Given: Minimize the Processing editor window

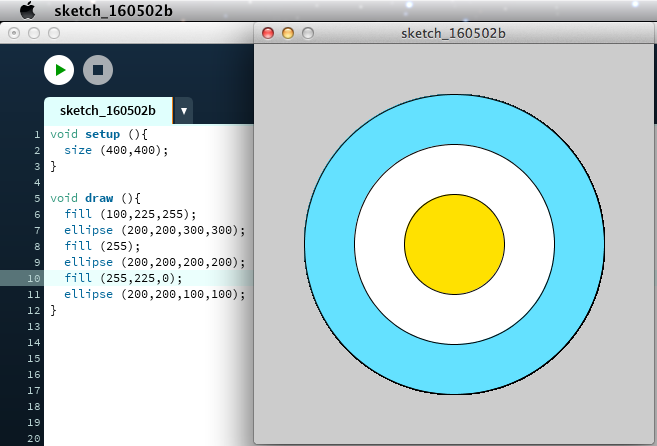Looking at the screenshot, I should [34, 33].
